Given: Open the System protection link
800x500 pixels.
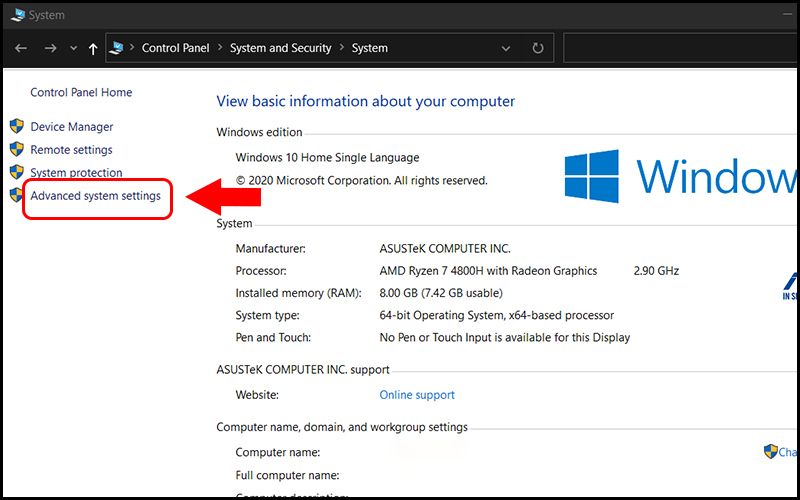Looking at the screenshot, I should 76,173.
